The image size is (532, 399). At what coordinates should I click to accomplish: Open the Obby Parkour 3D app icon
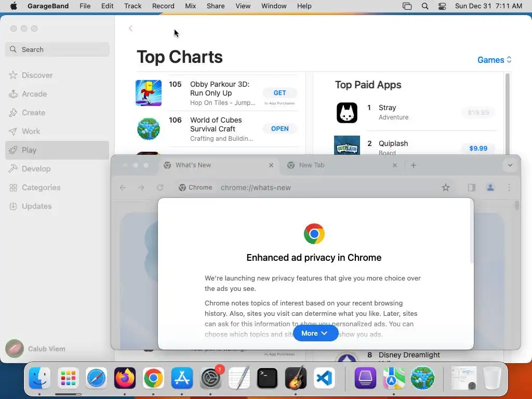point(149,93)
